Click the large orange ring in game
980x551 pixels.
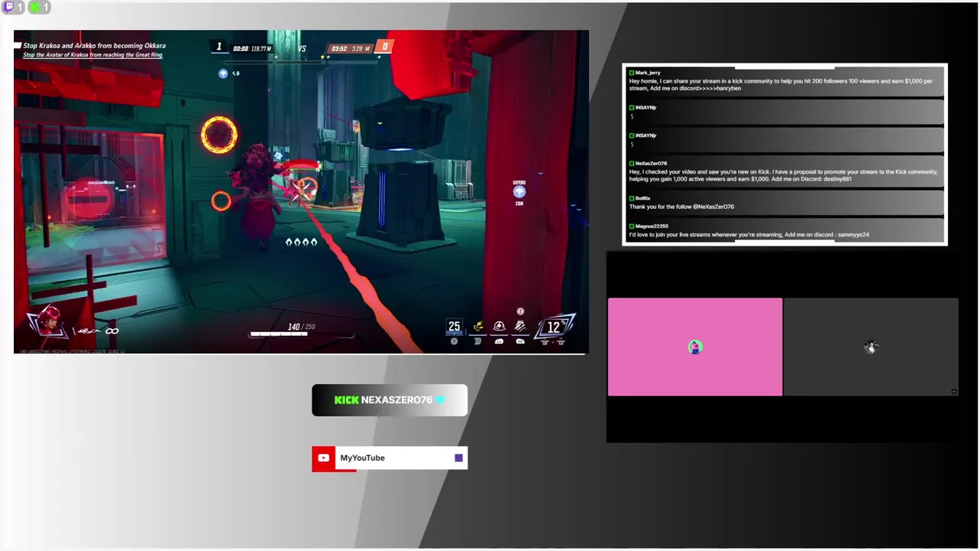[x=219, y=135]
